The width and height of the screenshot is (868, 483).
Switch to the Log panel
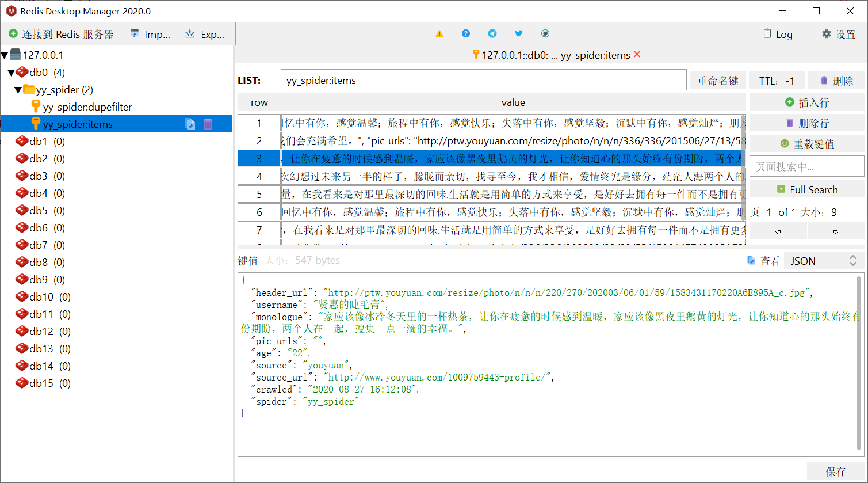(778, 34)
